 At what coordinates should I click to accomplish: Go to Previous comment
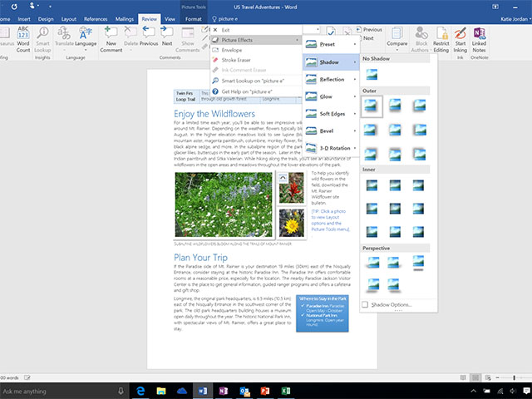tap(149, 37)
